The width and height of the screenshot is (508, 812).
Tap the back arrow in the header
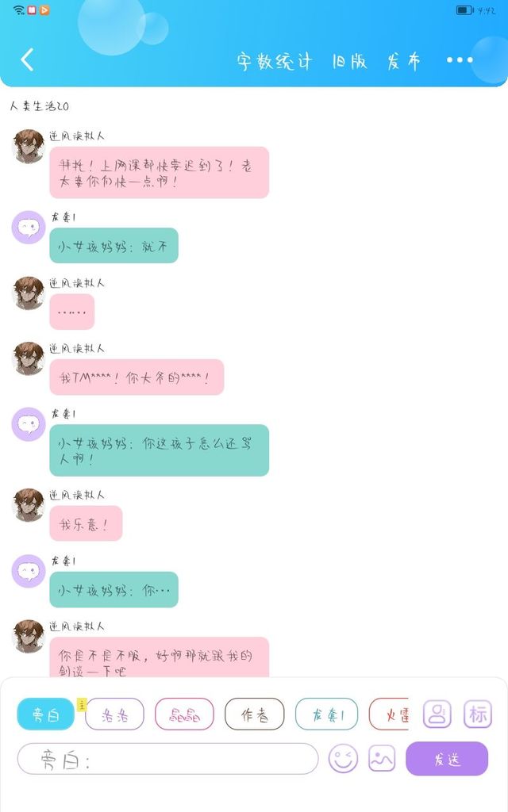pos(28,59)
